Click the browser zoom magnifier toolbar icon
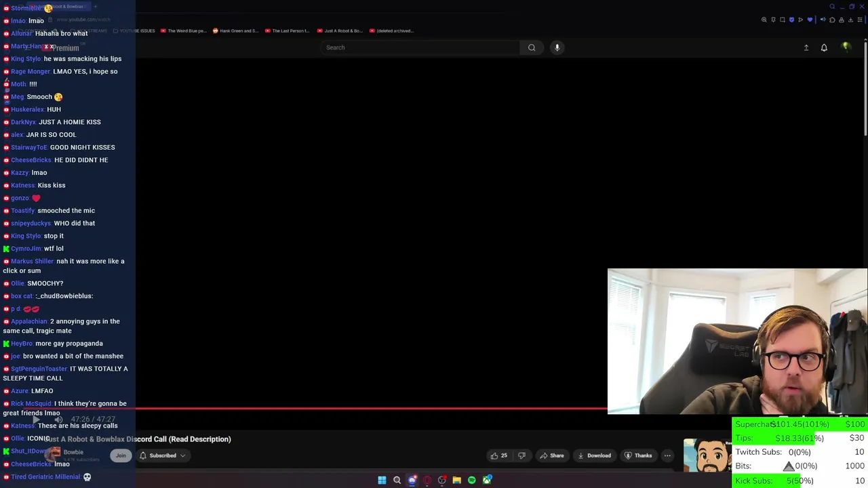868x488 pixels. point(764,20)
